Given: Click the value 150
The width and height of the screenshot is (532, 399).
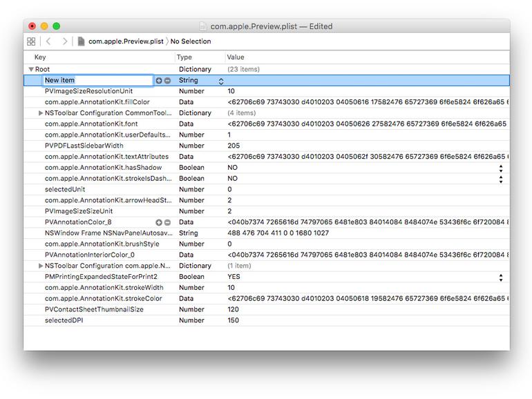Looking at the screenshot, I should 233,320.
